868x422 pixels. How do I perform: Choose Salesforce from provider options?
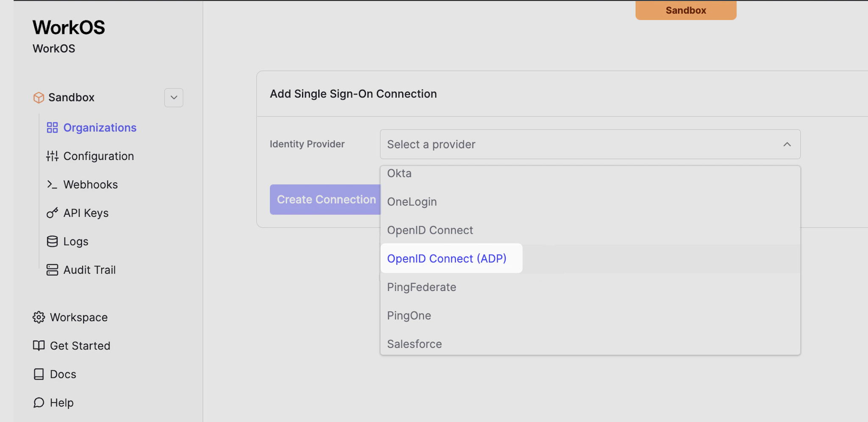415,344
